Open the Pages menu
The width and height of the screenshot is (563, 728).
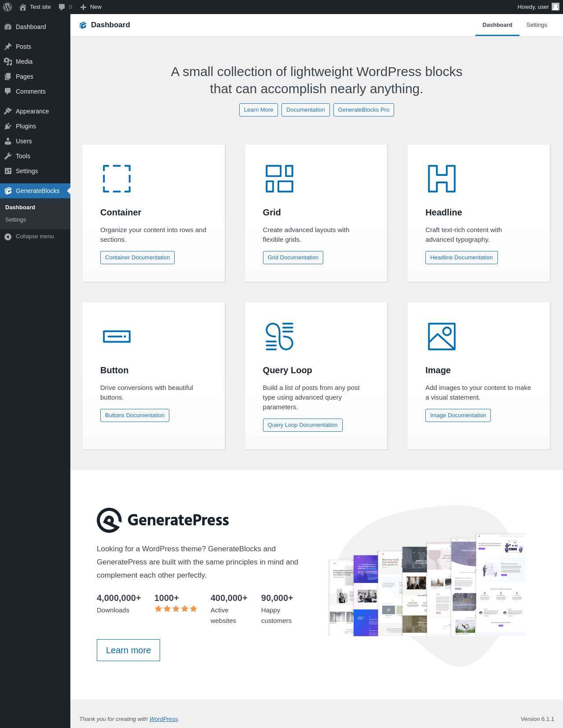(x=35, y=76)
